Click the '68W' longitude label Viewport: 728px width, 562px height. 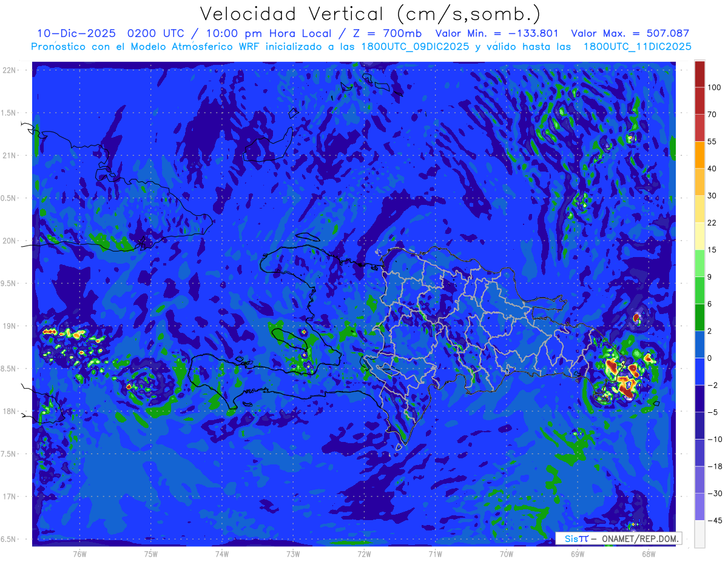(x=648, y=554)
